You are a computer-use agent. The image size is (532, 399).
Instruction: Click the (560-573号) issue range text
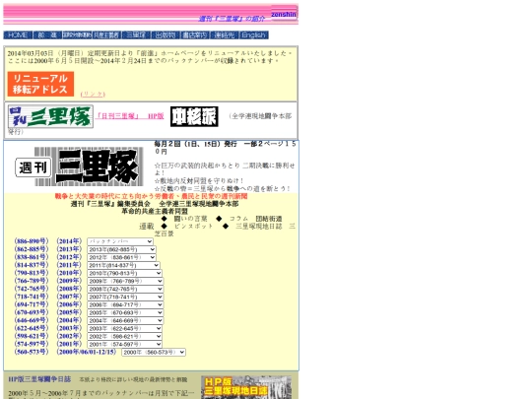[32, 352]
